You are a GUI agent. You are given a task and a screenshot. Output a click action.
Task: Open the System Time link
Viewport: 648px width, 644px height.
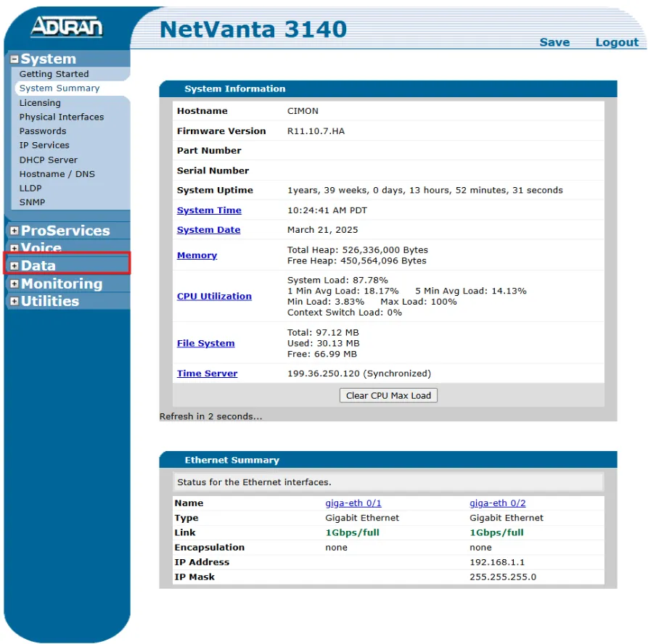pos(209,210)
